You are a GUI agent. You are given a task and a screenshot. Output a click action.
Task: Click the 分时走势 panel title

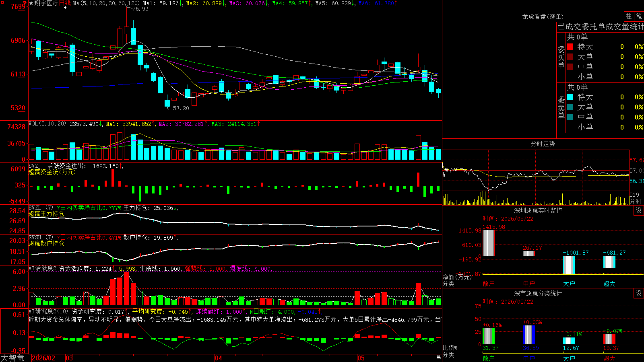(543, 144)
